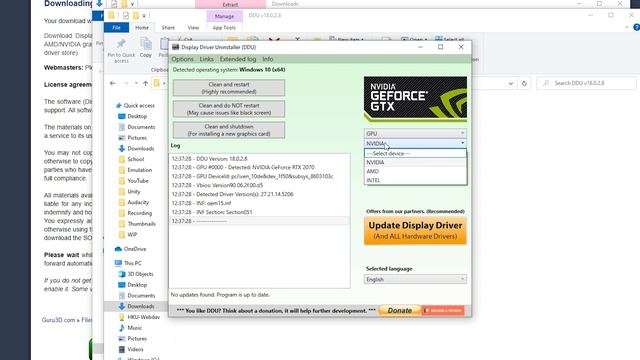Click the Guru3D.com breadcrumb link

click(58, 320)
